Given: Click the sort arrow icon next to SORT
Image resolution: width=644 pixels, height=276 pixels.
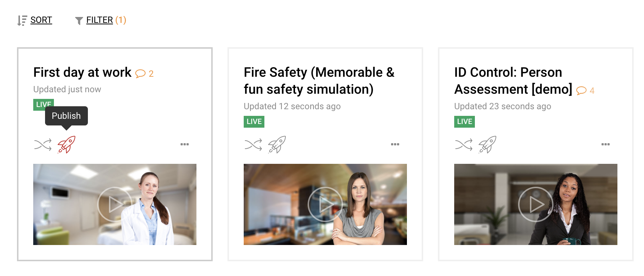Looking at the screenshot, I should tap(22, 21).
